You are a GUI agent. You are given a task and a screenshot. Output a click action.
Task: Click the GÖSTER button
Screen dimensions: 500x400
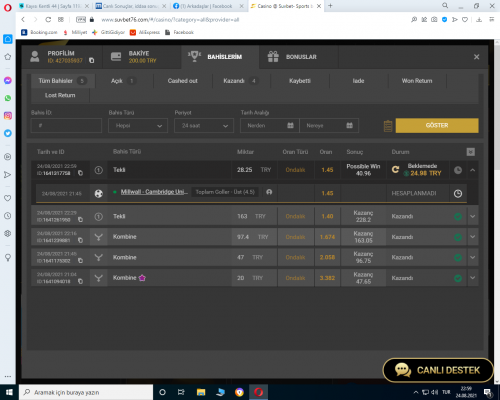(x=437, y=125)
